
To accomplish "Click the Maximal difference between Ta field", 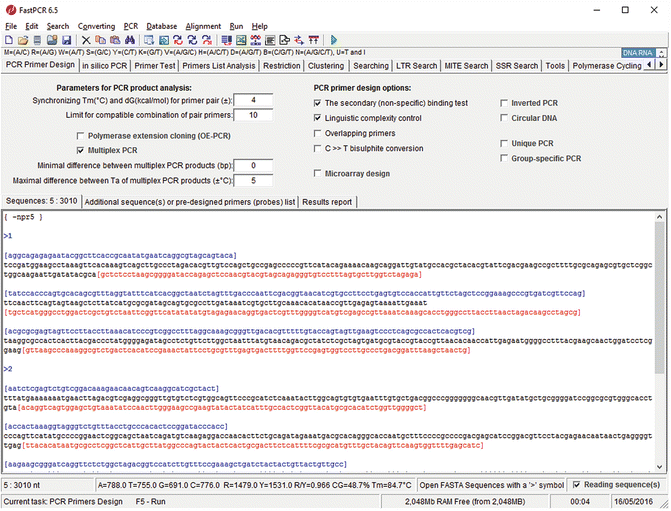I will pyautogui.click(x=253, y=181).
